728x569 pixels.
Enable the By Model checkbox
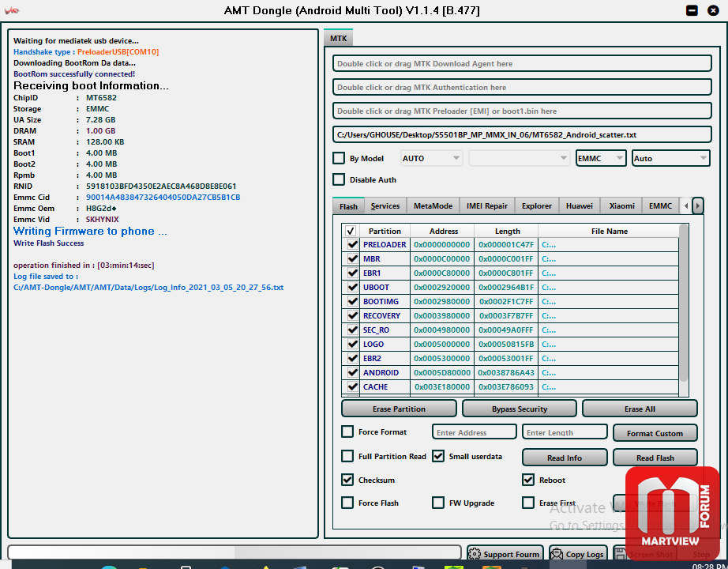click(339, 158)
